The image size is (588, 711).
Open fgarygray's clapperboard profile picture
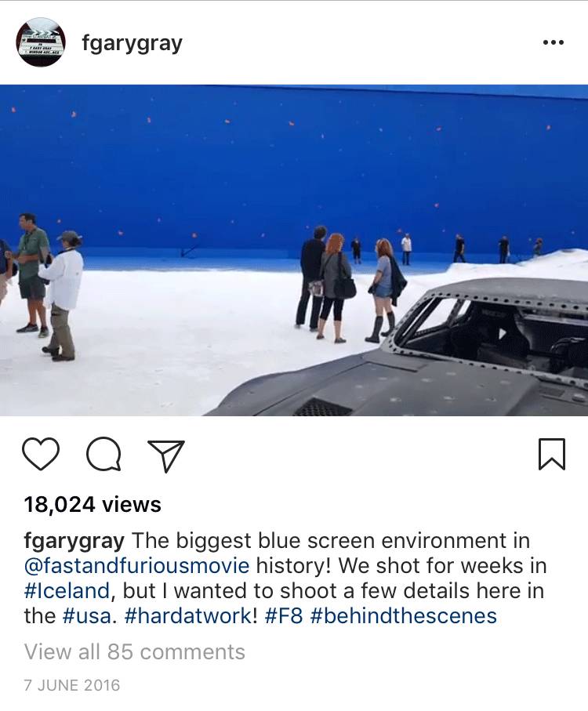41,42
